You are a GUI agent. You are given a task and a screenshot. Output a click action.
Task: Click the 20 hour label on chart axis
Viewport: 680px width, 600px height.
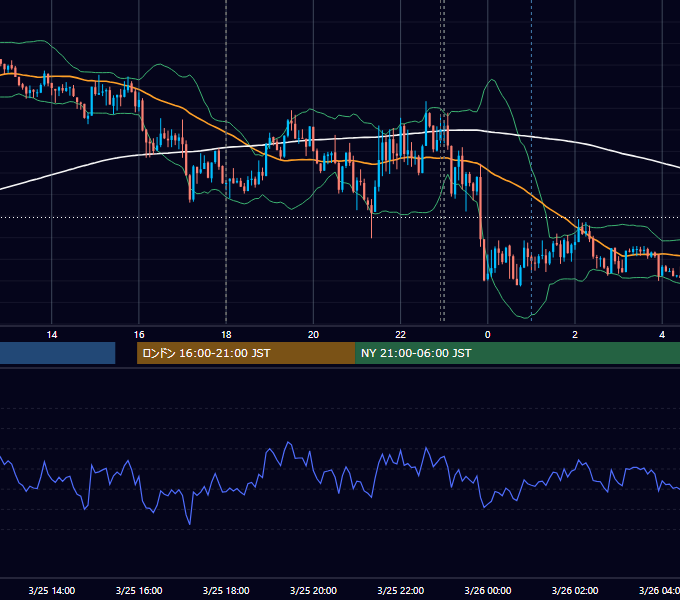pyautogui.click(x=313, y=335)
